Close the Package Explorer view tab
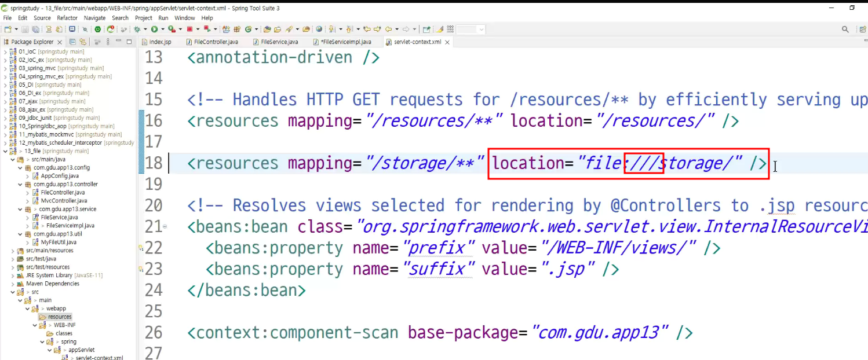 tap(60, 42)
